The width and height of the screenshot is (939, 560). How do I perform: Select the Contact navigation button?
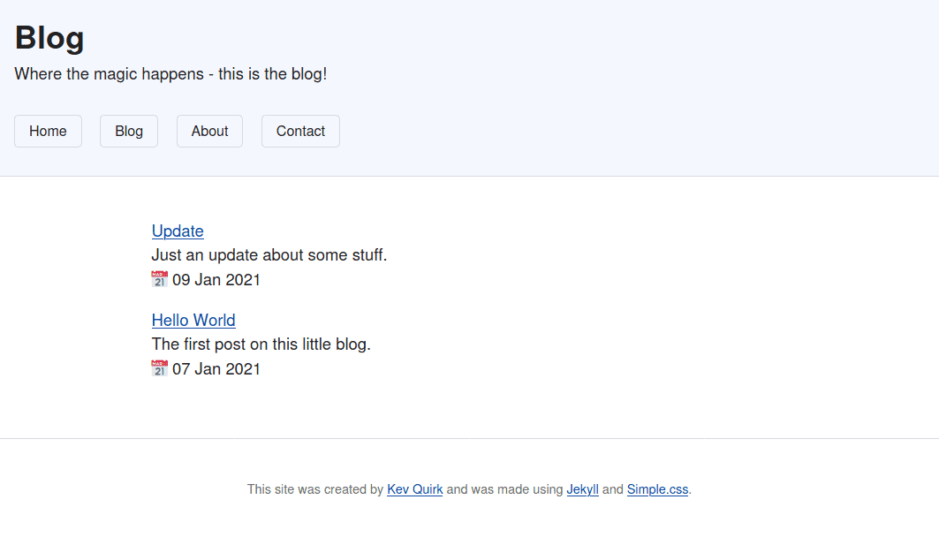(x=300, y=131)
